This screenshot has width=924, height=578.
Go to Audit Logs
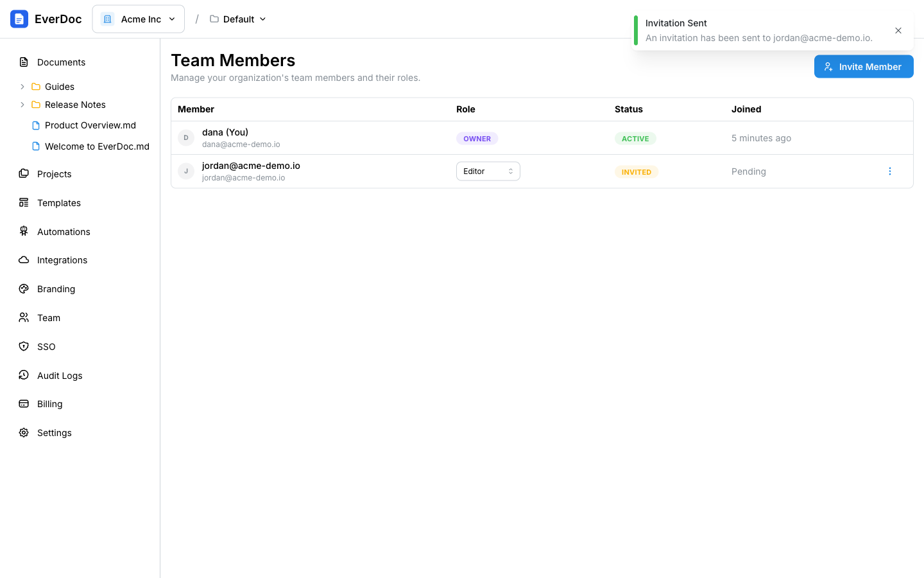60,376
